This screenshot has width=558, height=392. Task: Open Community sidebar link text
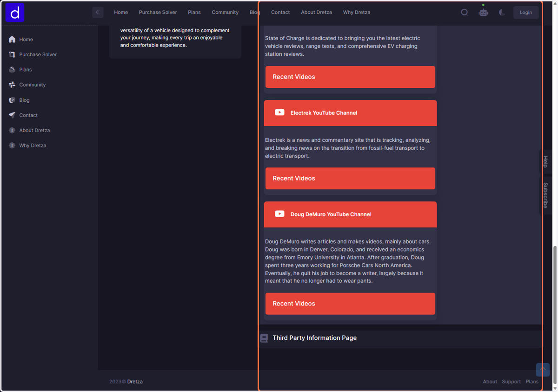click(33, 85)
